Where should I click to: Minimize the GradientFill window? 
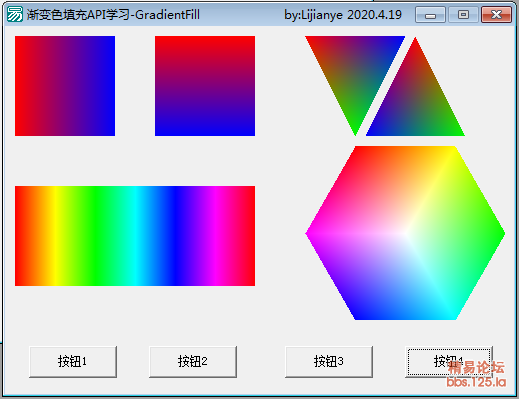click(x=430, y=15)
